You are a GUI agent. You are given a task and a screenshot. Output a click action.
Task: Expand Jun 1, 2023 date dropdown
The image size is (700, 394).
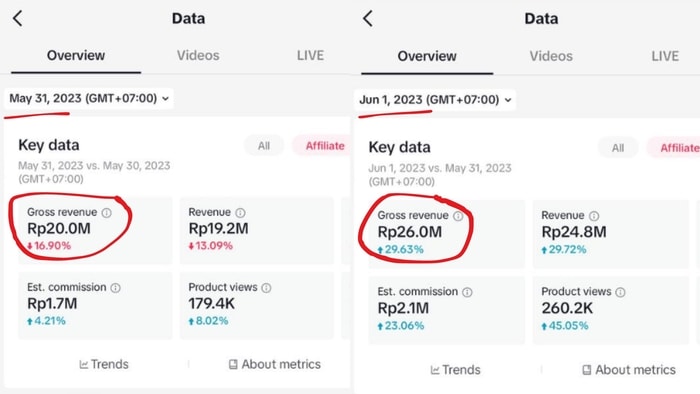tap(435, 100)
